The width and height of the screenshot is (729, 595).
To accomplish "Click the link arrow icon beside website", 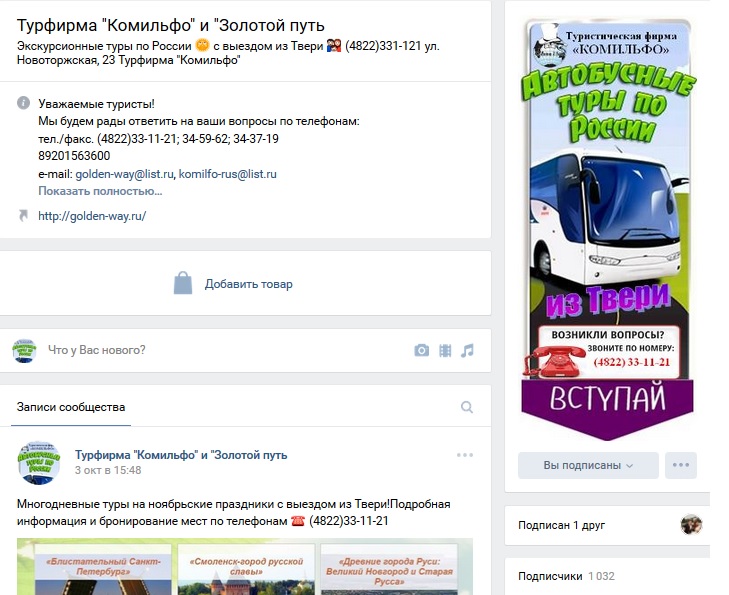I will coord(23,215).
